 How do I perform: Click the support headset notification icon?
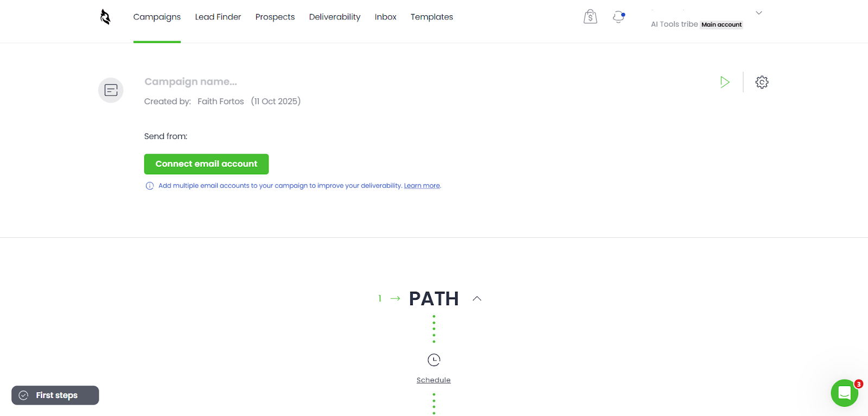(x=618, y=17)
